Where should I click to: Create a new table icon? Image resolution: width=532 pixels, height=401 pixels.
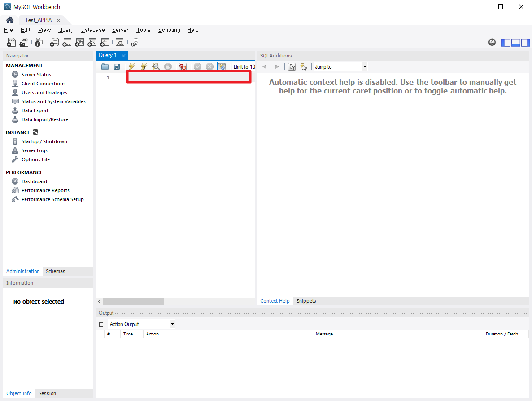[67, 42]
